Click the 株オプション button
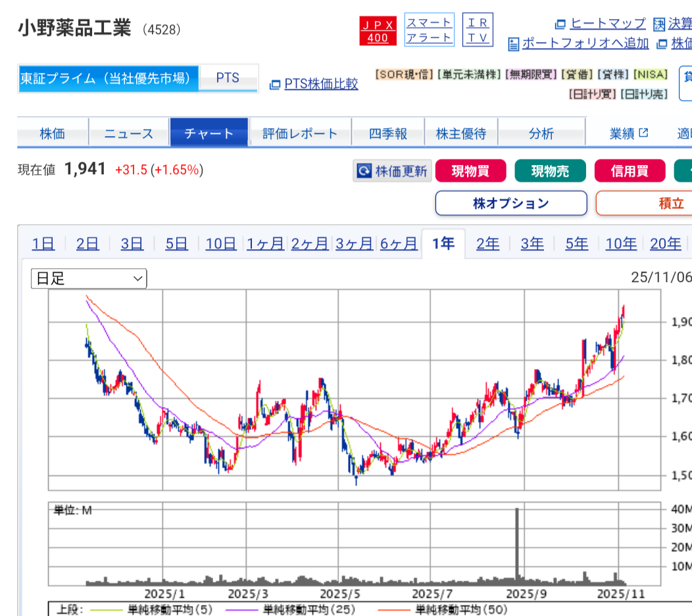This screenshot has width=692, height=616. 511,203
